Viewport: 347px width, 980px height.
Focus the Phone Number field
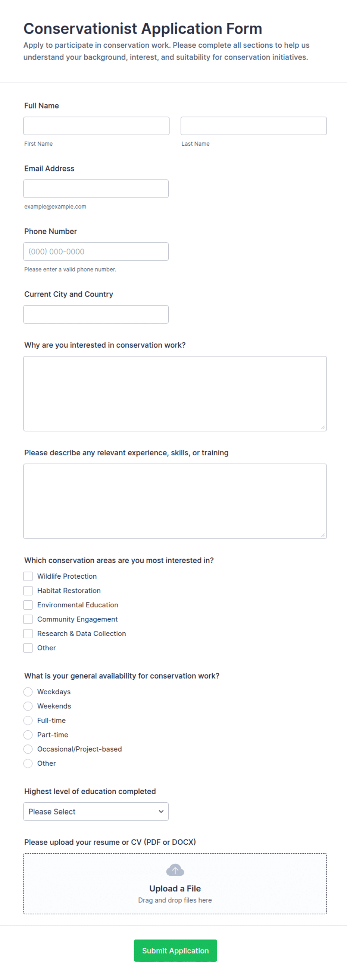(96, 252)
